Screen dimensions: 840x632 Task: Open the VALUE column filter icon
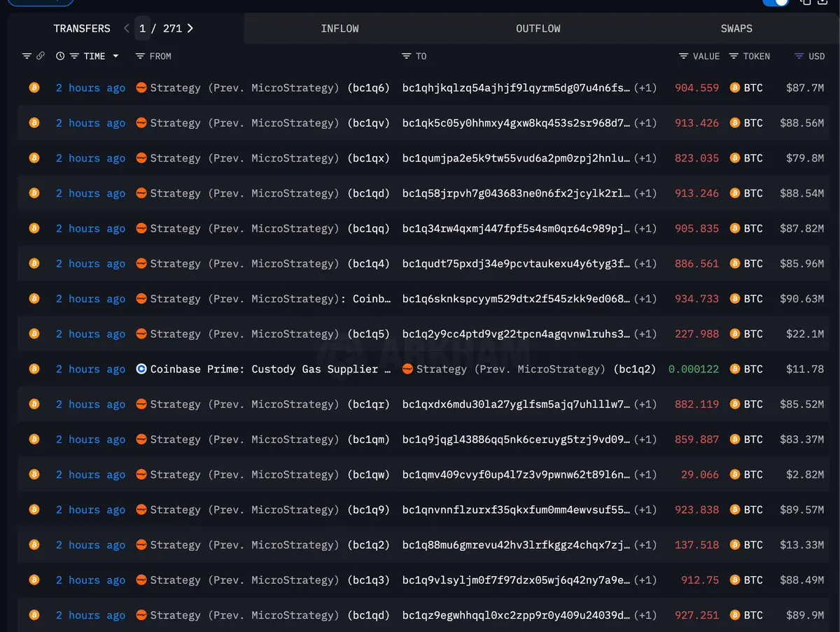tap(683, 56)
